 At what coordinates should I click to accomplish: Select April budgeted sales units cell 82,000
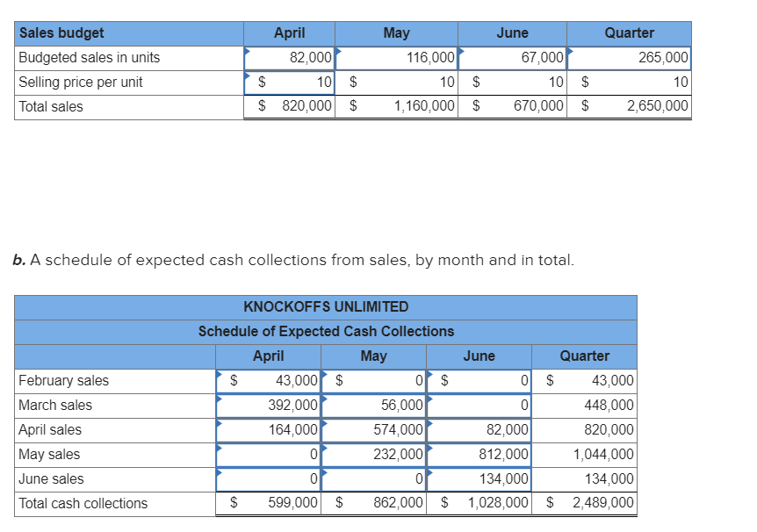click(289, 58)
